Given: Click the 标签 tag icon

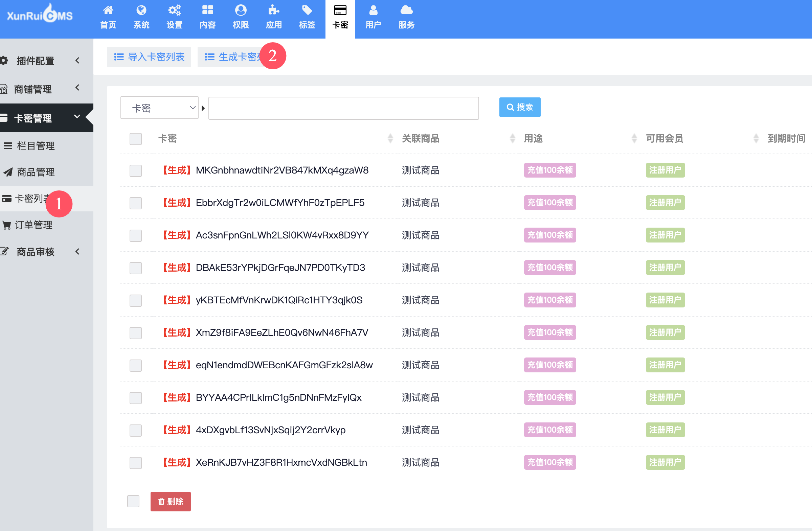Looking at the screenshot, I should pyautogui.click(x=307, y=10).
